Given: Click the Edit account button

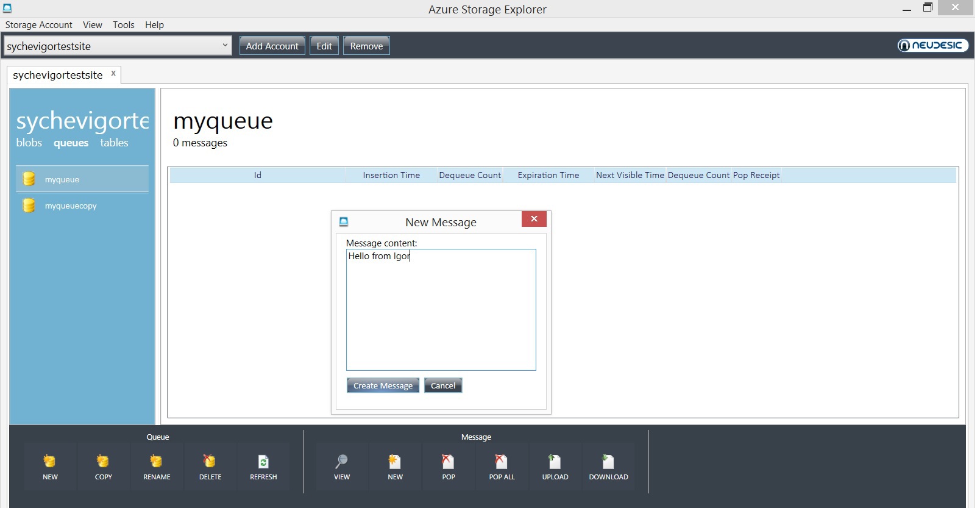Looking at the screenshot, I should click(x=324, y=46).
